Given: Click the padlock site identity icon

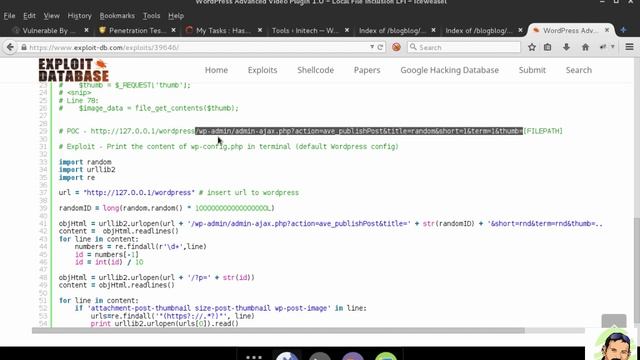Looking at the screenshot, I should (x=24, y=47).
